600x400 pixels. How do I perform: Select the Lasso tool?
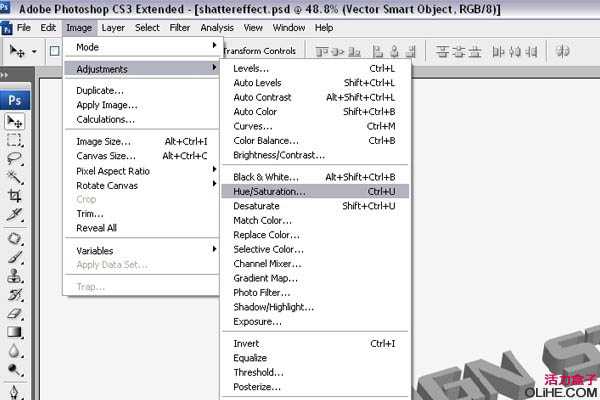14,158
